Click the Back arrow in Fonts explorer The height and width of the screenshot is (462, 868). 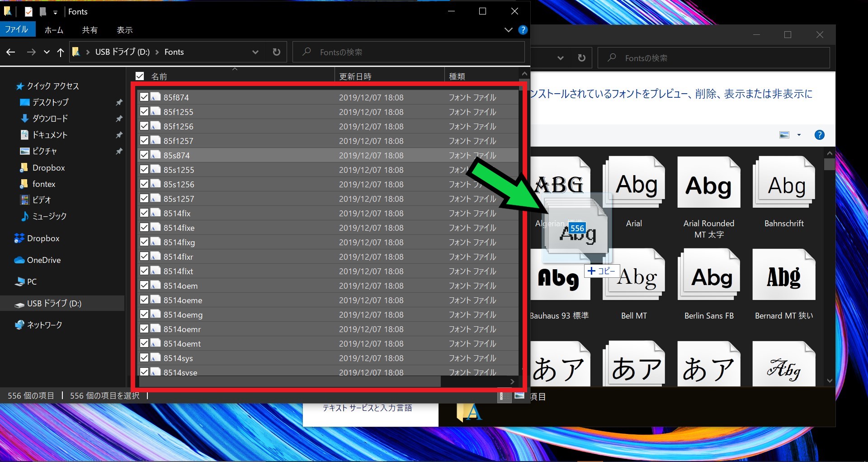(11, 52)
